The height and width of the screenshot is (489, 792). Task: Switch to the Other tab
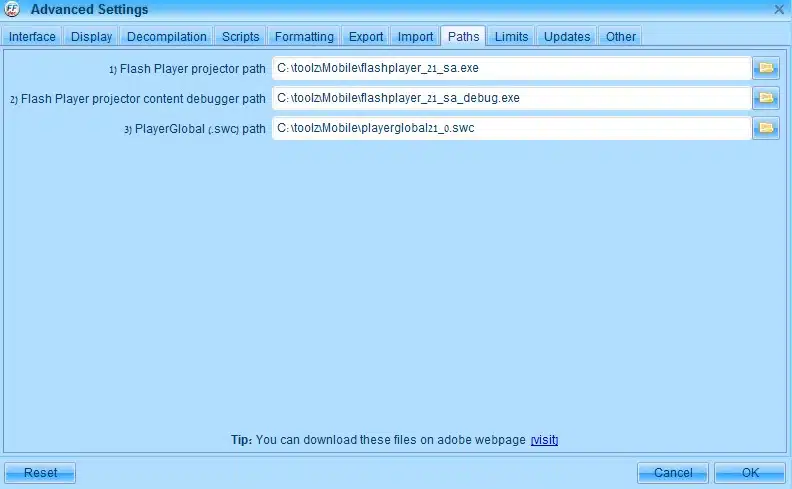click(620, 37)
